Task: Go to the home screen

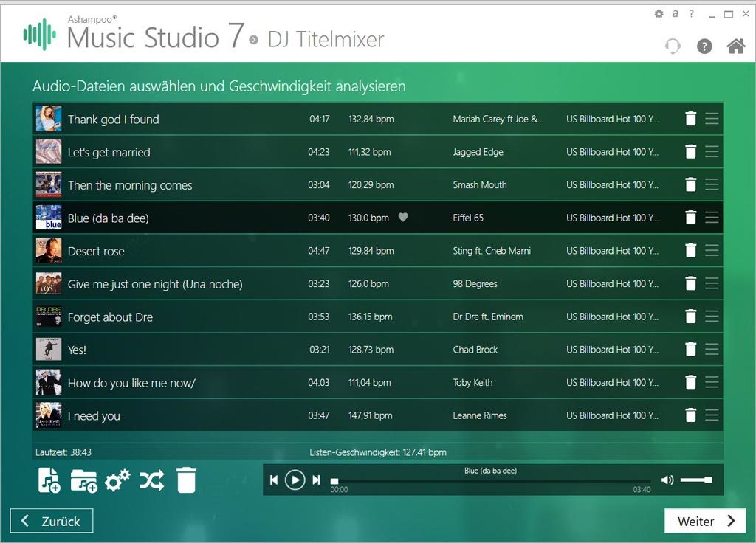Action: [x=736, y=46]
